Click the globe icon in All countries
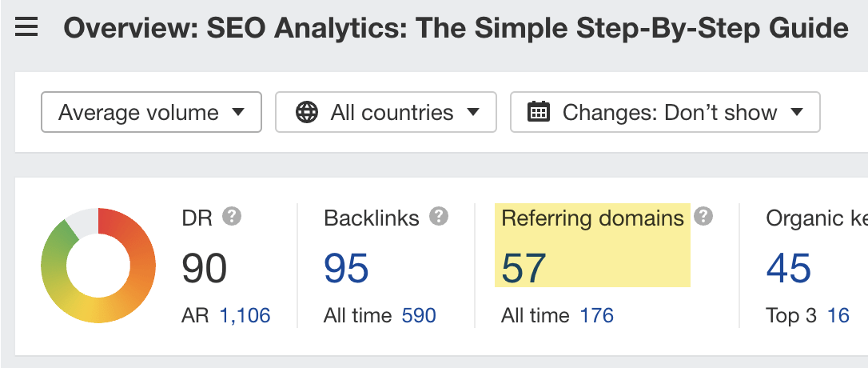The image size is (868, 368). [307, 113]
